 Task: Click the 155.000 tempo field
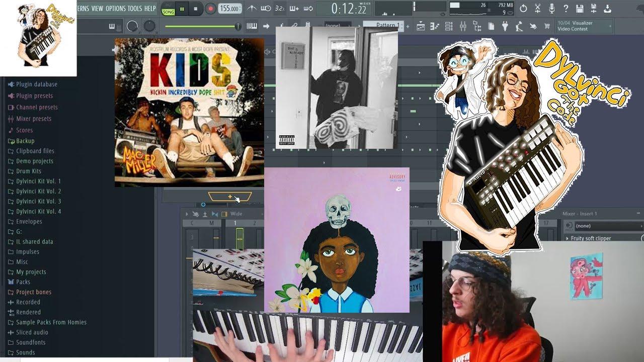pos(229,9)
